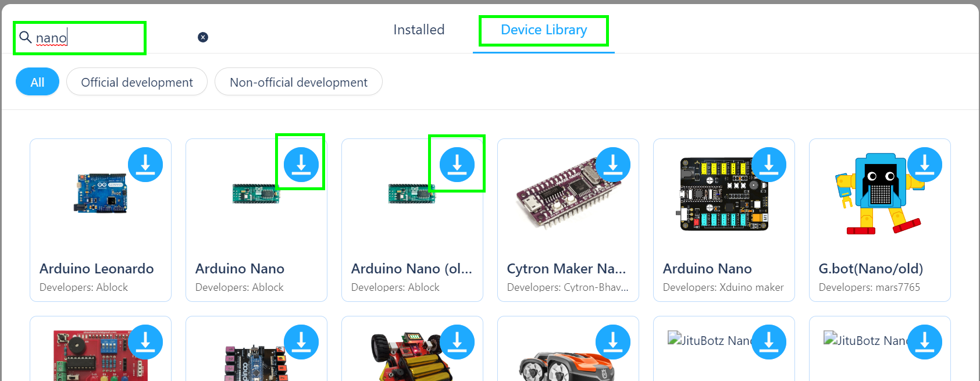The width and height of the screenshot is (980, 381).
Task: Click the Developers: Cytron-Bhav... text
Action: coord(568,287)
